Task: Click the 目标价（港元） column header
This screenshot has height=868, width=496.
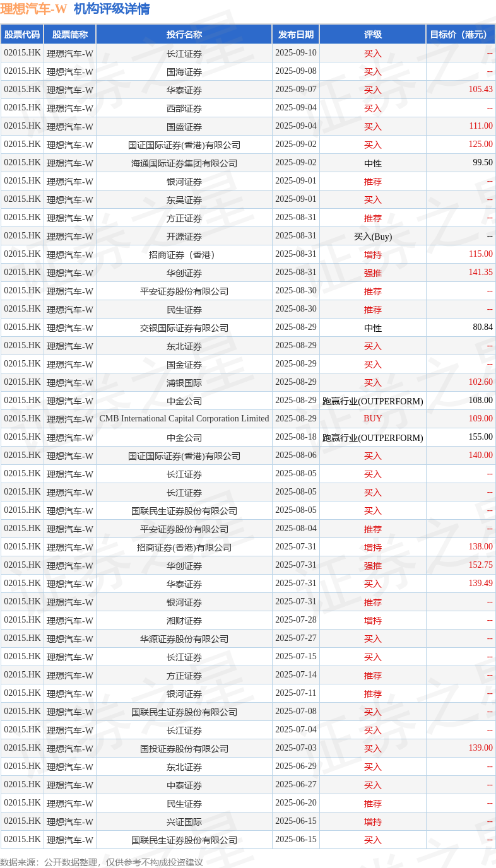Action: pyautogui.click(x=461, y=35)
